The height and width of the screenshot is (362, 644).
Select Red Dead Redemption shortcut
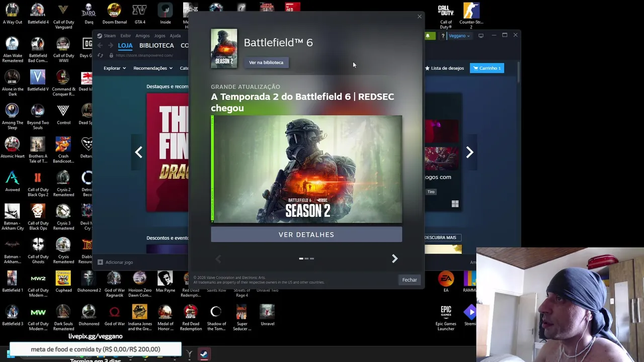191,318
